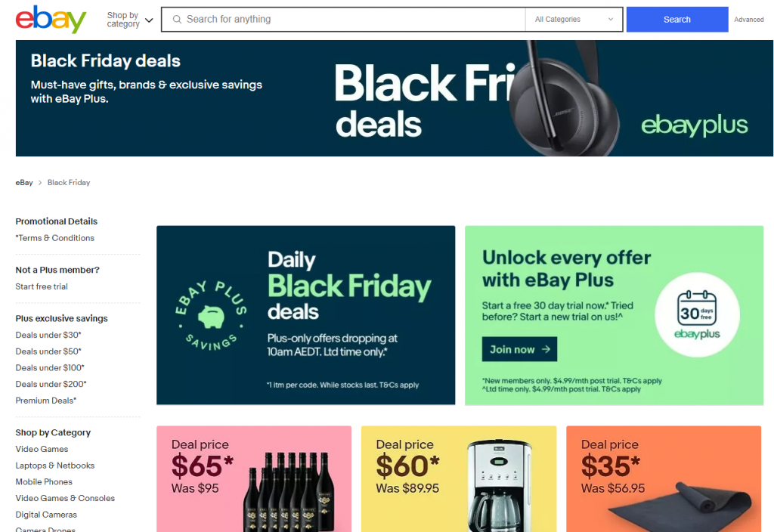Click the 30 days free calendar icon
This screenshot has width=774, height=532.
pos(696,308)
